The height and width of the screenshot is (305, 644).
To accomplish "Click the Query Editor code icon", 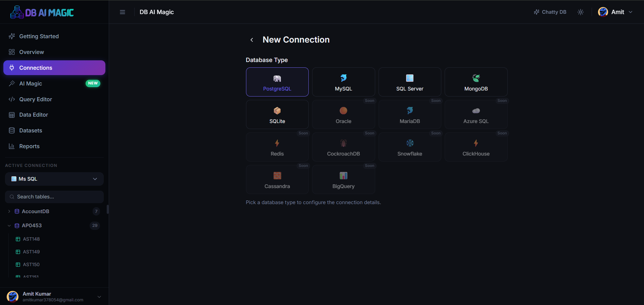I will 12,99.
